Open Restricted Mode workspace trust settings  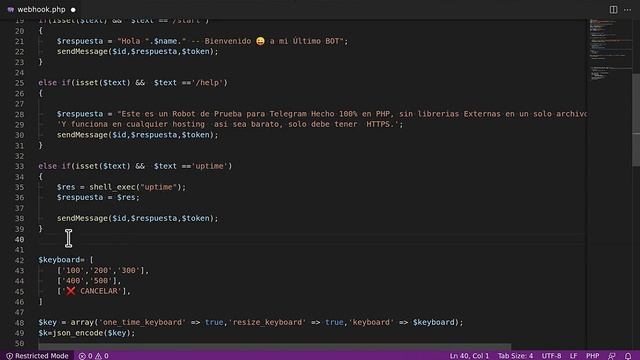37,356
